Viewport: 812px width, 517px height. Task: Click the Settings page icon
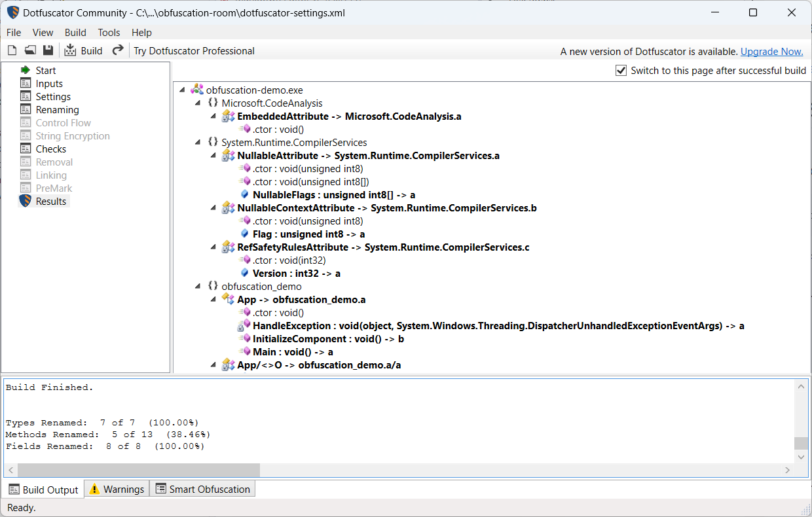pos(26,96)
